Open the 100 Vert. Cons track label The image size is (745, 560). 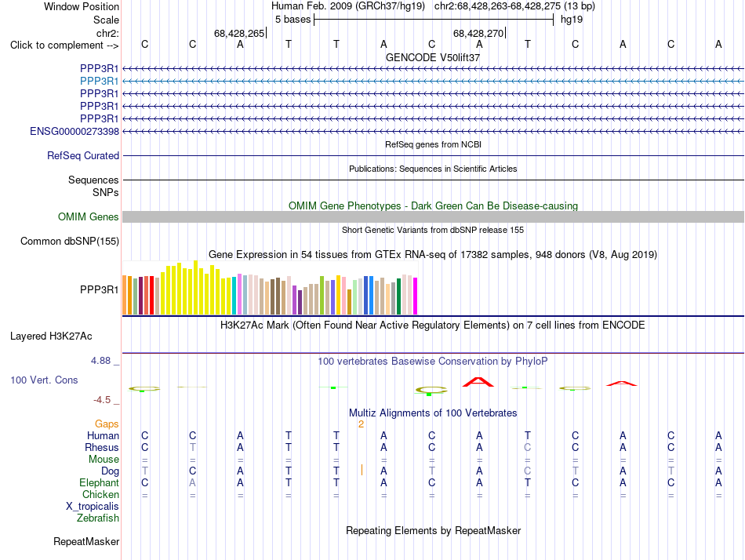tap(44, 380)
